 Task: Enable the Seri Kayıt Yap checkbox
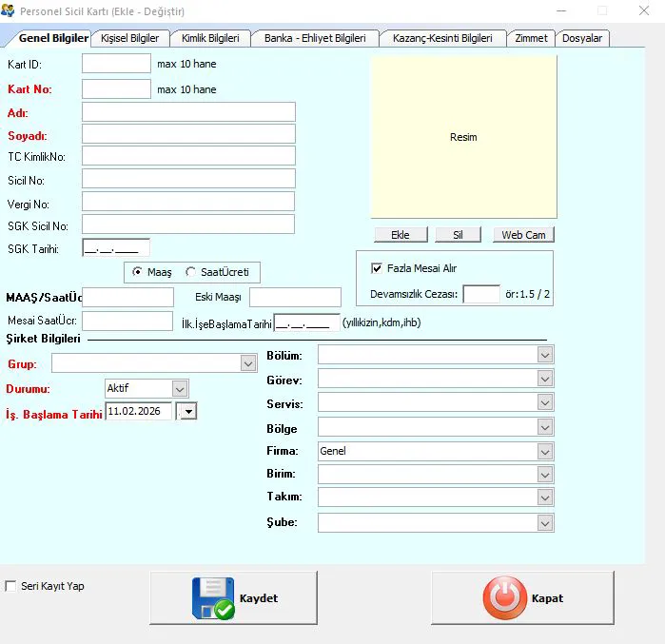(11, 586)
